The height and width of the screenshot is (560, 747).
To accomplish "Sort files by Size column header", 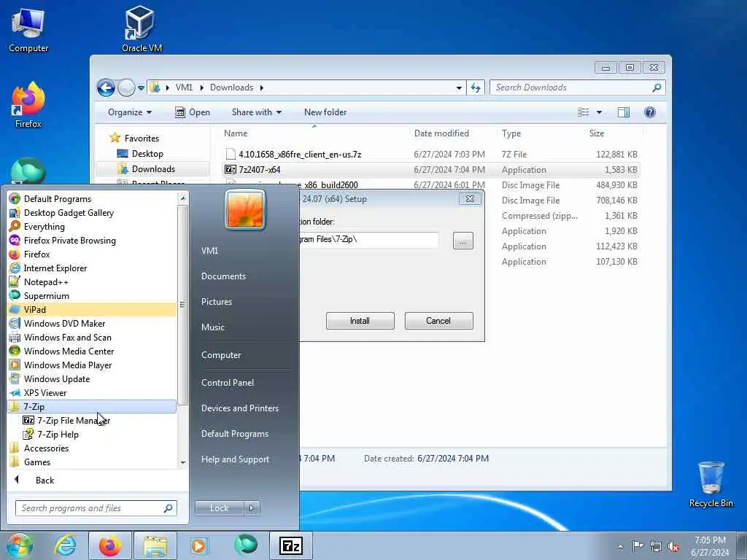I will (597, 133).
